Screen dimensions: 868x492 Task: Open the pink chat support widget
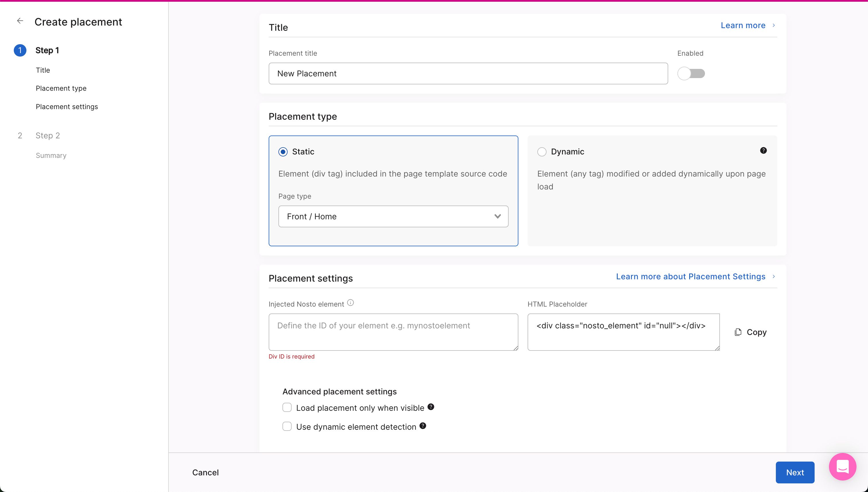(842, 467)
